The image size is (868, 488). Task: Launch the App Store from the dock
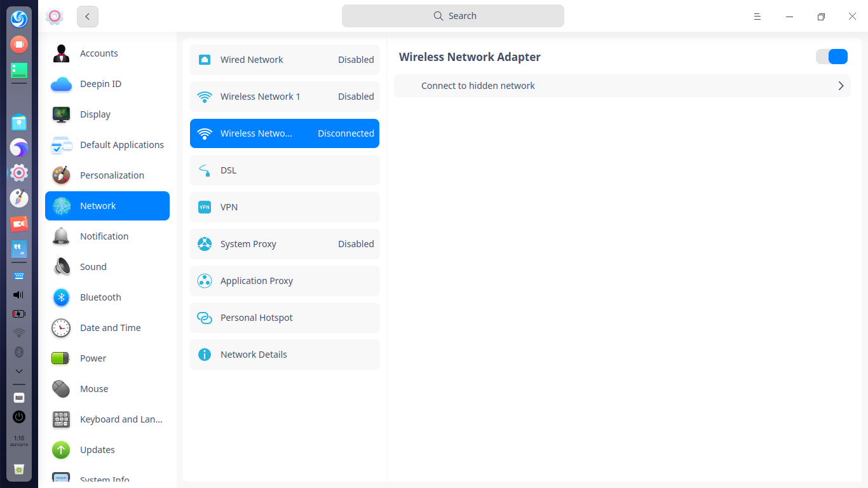point(19,122)
